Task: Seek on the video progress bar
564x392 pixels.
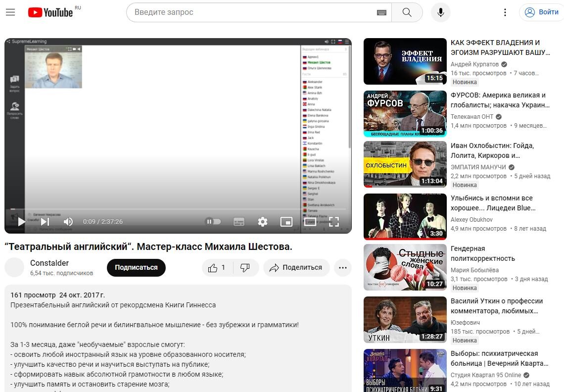Action: tap(178, 209)
